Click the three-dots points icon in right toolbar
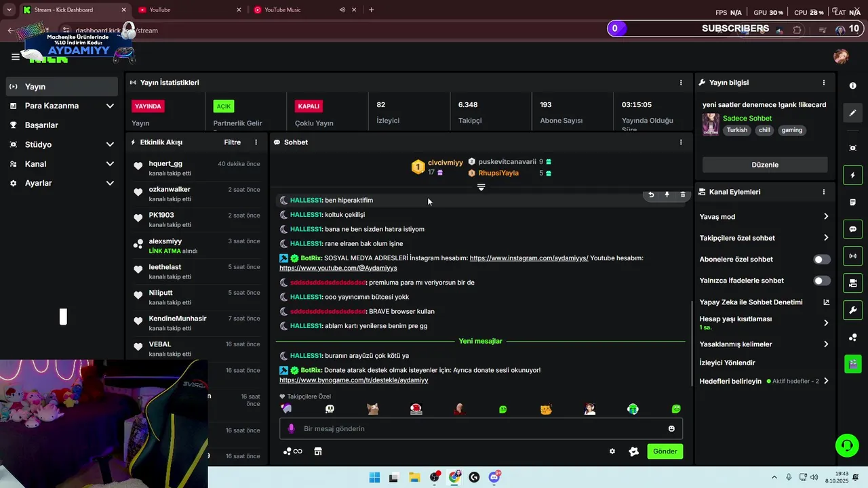 [x=852, y=338]
